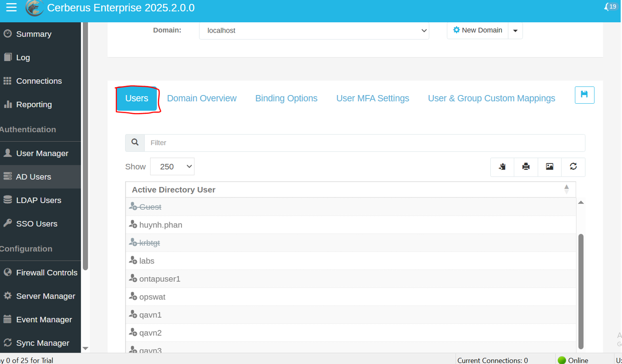Click the New Domain button
This screenshot has width=622, height=364.
click(478, 31)
